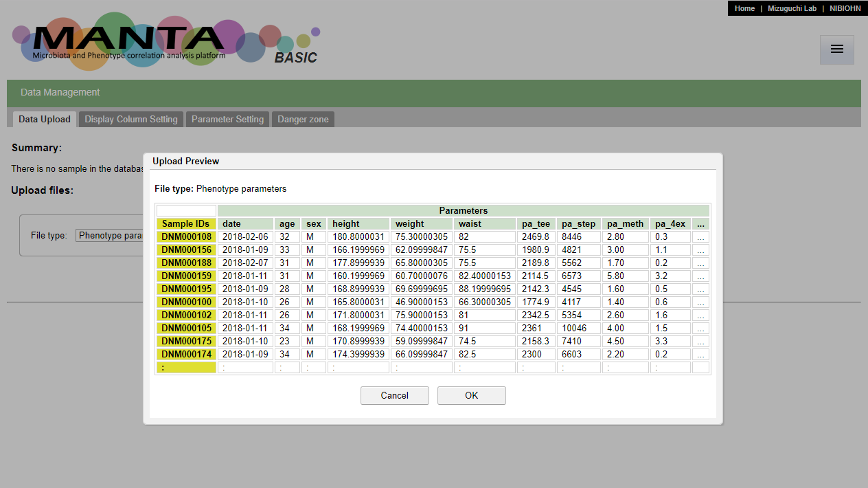Select the date column header
The width and height of the screenshot is (868, 488).
245,223
